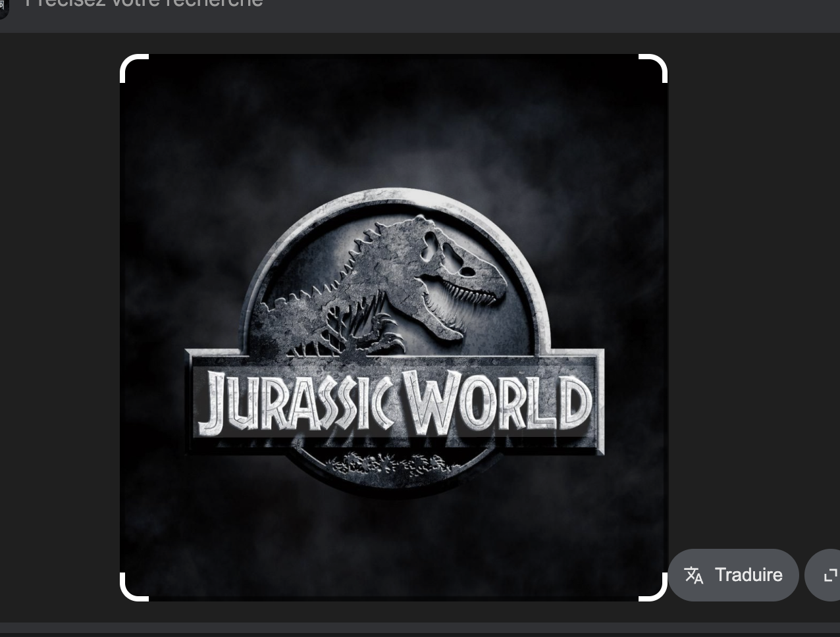840x637 pixels.
Task: Click the bottom-left crop corner handle
Action: point(134,587)
